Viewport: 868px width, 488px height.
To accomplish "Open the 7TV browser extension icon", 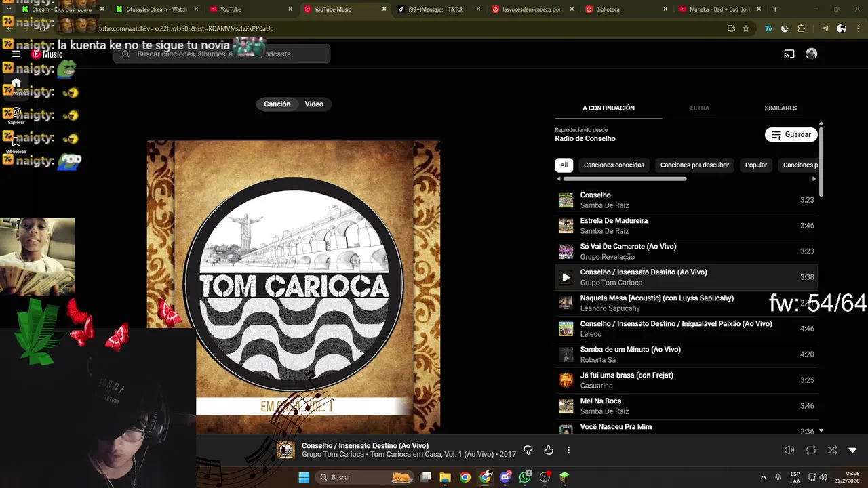I will click(768, 28).
